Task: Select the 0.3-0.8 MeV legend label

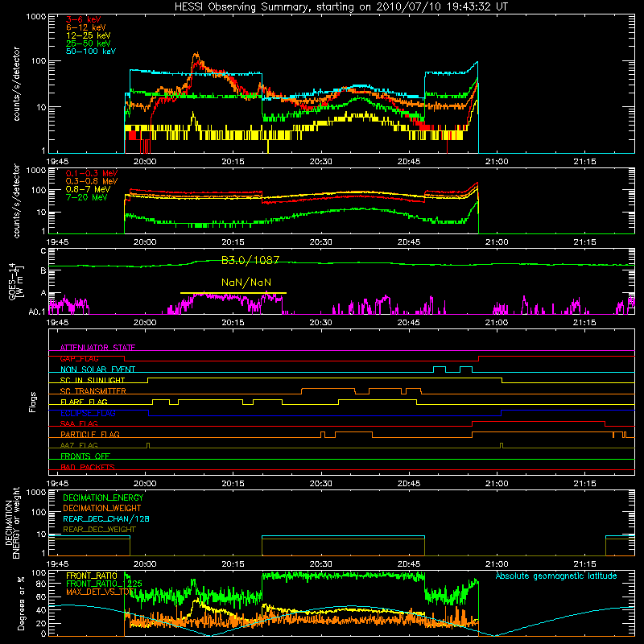Action: click(x=92, y=181)
